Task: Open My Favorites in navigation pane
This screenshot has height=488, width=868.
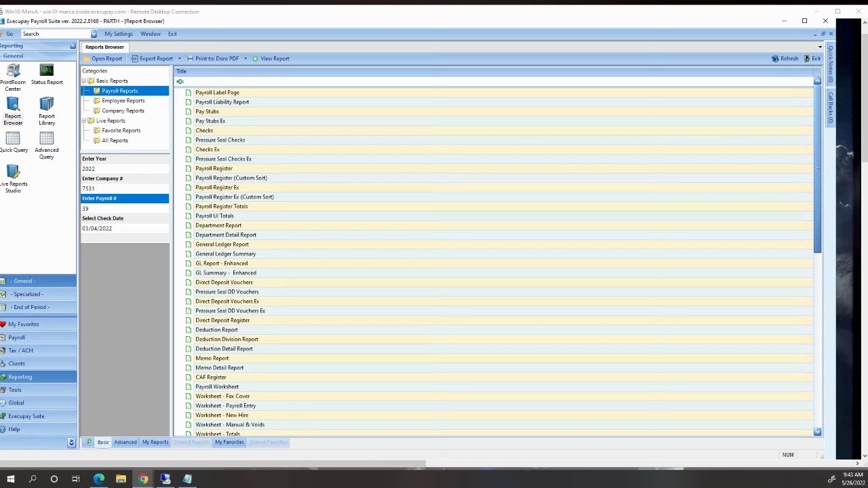Action: coord(38,325)
